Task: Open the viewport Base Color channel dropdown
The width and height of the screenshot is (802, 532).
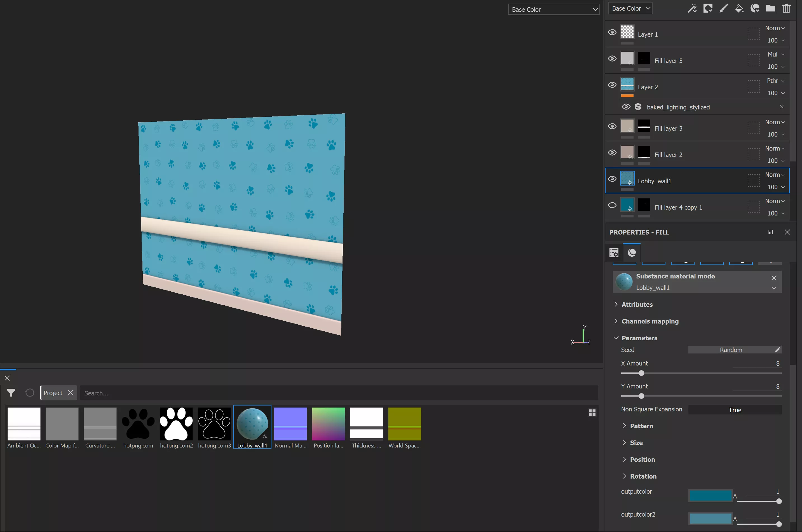Action: point(554,10)
